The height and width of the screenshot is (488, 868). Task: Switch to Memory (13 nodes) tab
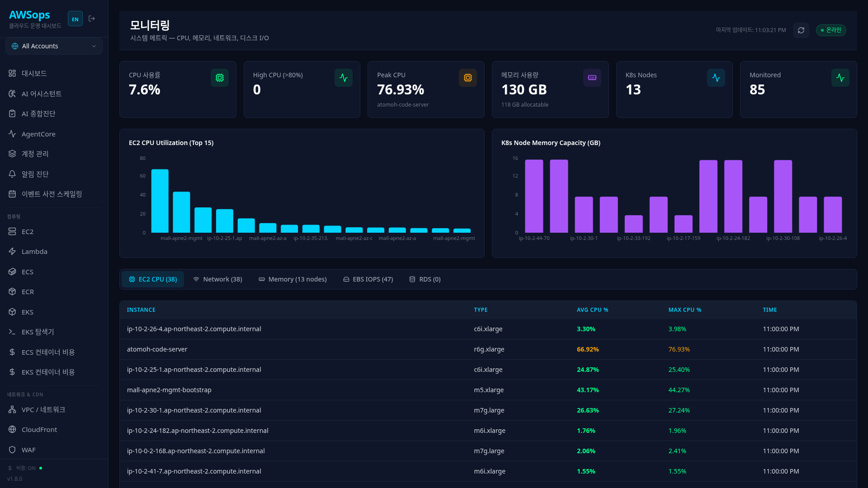point(292,279)
